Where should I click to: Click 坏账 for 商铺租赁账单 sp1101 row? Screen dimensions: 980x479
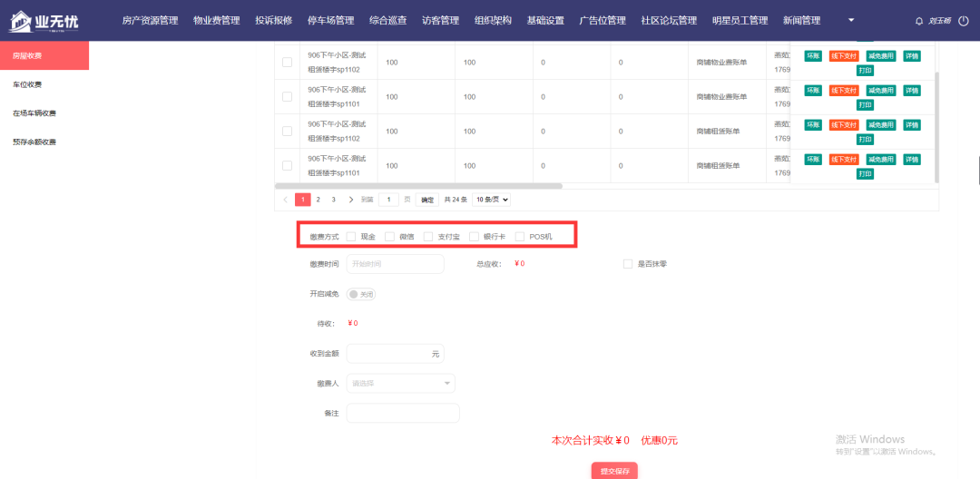coord(812,160)
